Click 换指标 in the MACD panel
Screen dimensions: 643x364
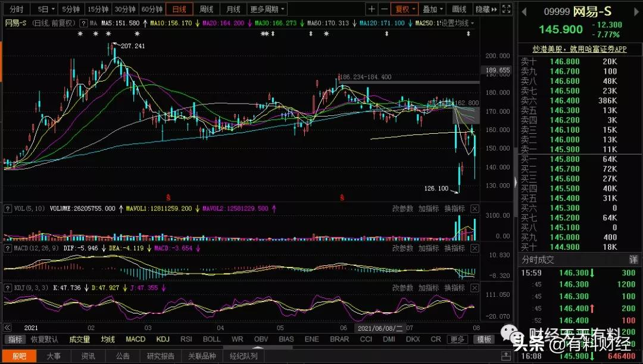tap(455, 249)
